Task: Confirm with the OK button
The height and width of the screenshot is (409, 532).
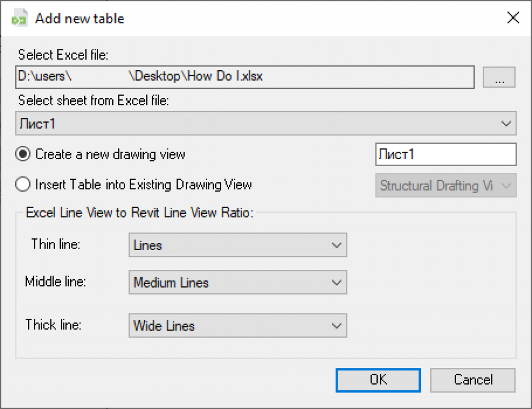Action: [x=378, y=380]
